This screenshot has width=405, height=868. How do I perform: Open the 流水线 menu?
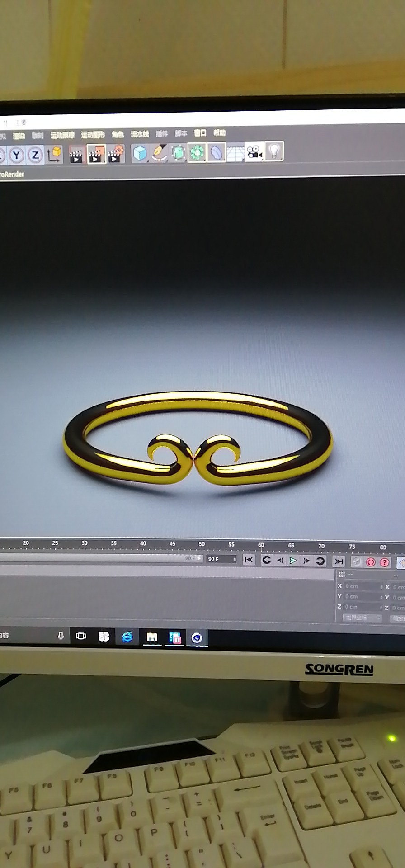[140, 134]
